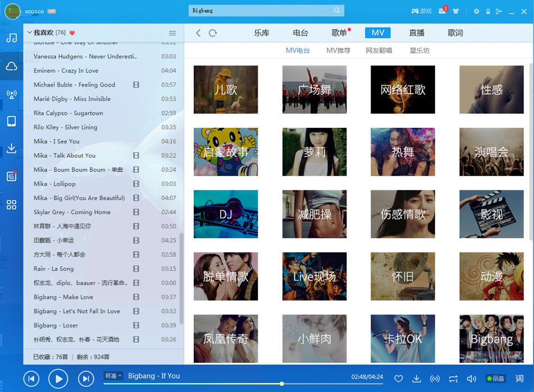
Task: Open the cloud music sidebar icon
Action: point(11,67)
